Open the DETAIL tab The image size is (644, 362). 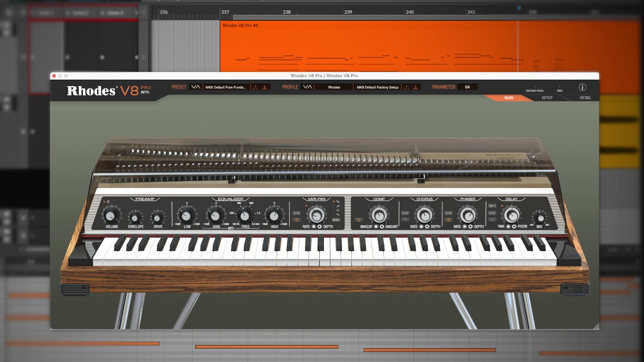(x=585, y=98)
